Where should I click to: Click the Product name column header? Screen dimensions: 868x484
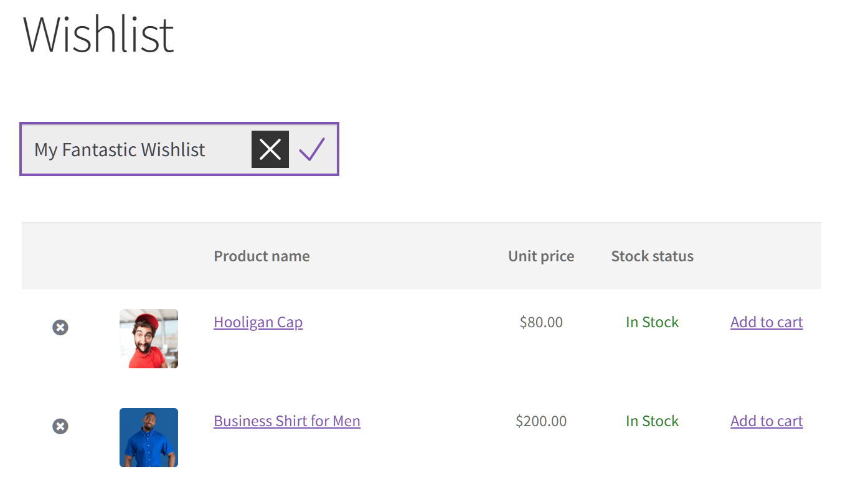262,256
